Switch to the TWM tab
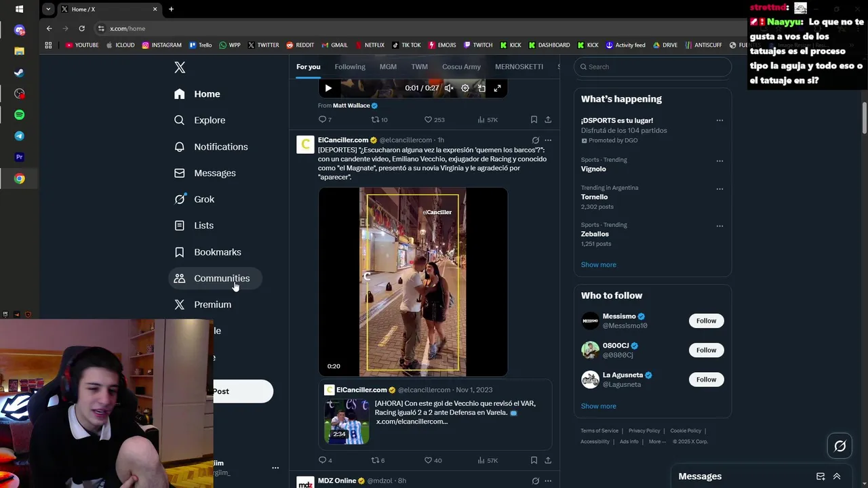Viewport: 868px width, 488px height. coord(419,66)
